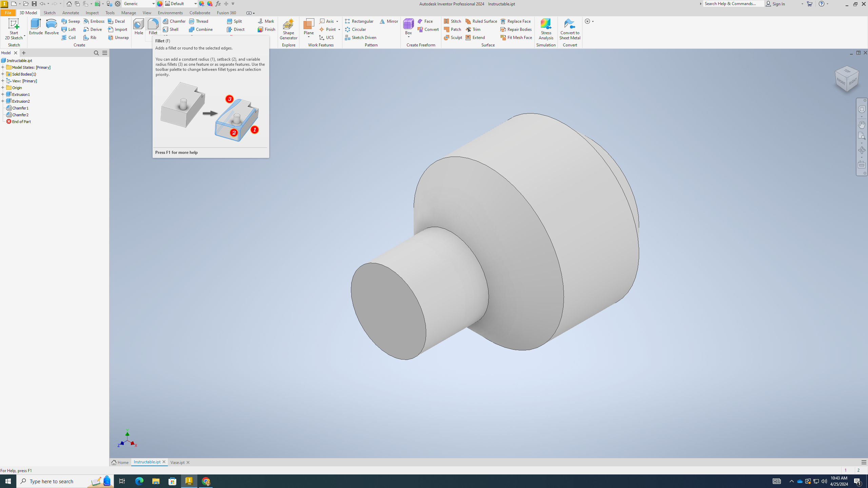Expand the Point dropdown arrow
This screenshot has height=488, width=868.
click(x=339, y=30)
